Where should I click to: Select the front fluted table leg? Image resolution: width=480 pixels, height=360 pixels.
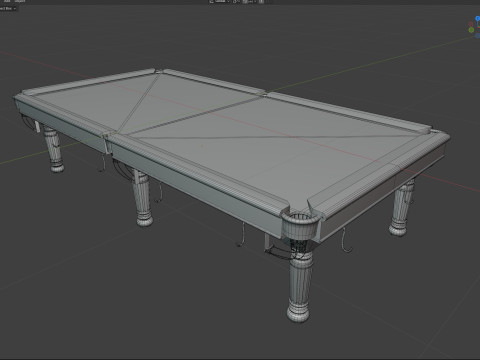(x=299, y=287)
